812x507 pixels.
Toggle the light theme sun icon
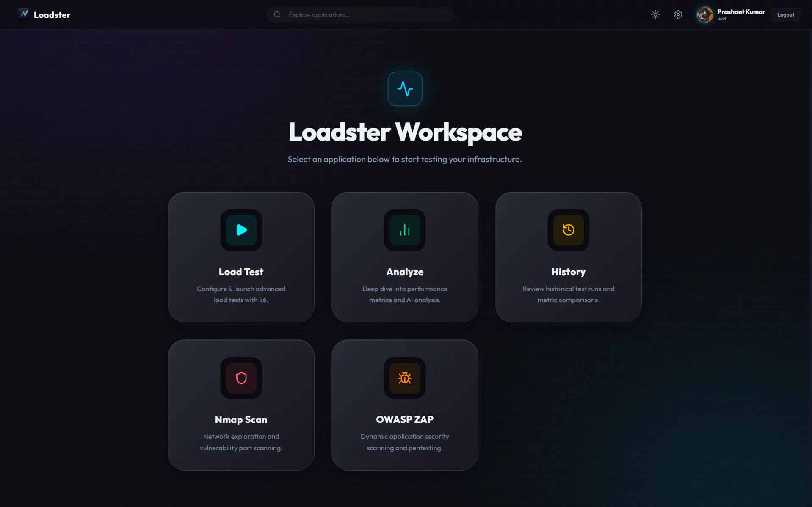coord(655,15)
